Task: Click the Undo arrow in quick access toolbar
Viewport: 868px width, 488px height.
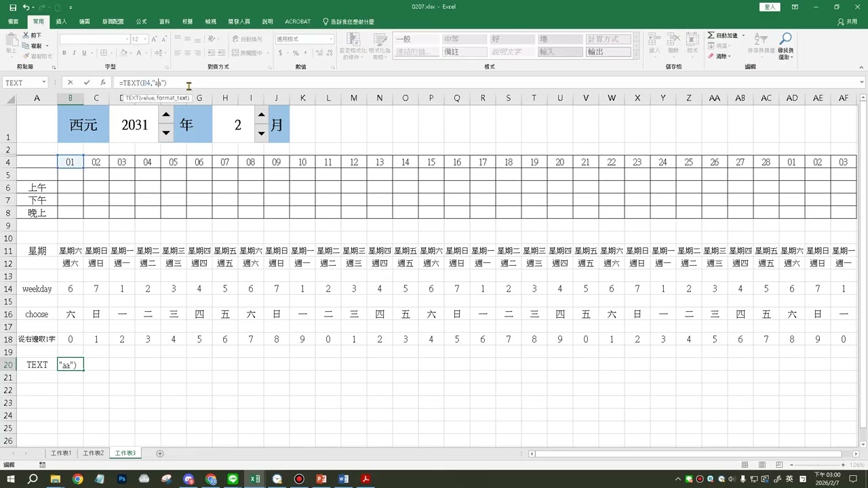Action: coord(26,7)
